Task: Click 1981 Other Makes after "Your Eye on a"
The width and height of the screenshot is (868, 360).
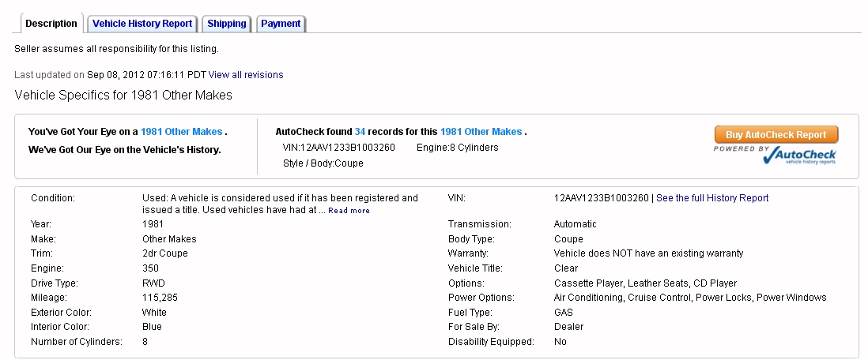Action: coord(181,132)
